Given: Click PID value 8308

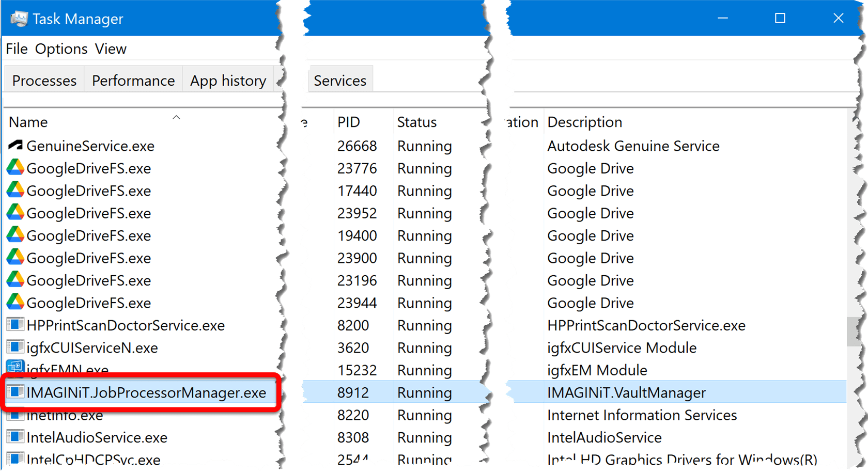Looking at the screenshot, I should pyautogui.click(x=353, y=437).
